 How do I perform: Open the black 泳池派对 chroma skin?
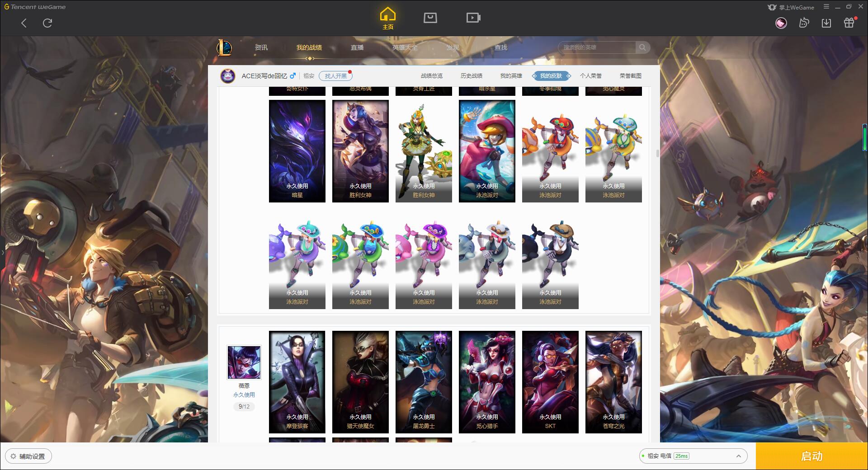coord(550,258)
